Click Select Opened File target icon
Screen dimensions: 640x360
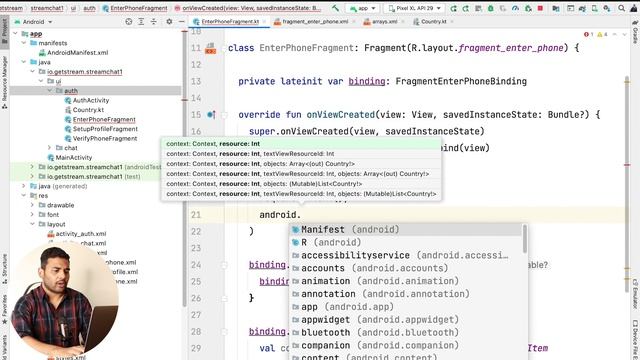point(129,22)
